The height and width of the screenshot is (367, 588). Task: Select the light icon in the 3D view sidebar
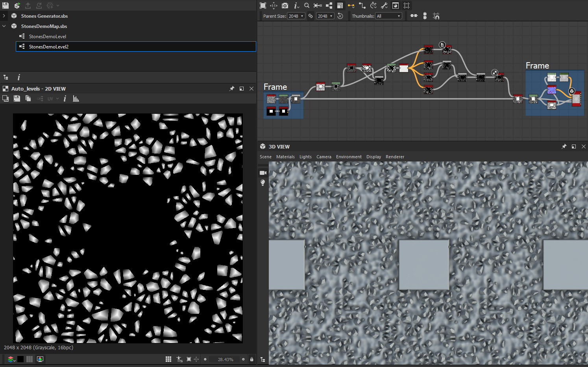pyautogui.click(x=263, y=182)
